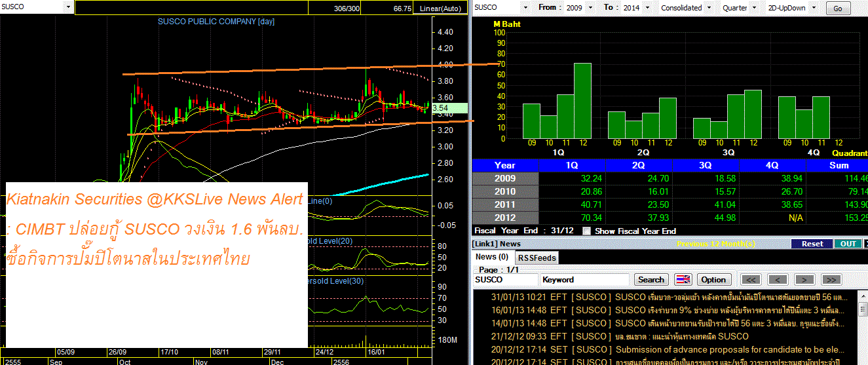Click the Thai/English language flag icon
Image resolution: width=868 pixels, height=365 pixels.
coord(683,280)
